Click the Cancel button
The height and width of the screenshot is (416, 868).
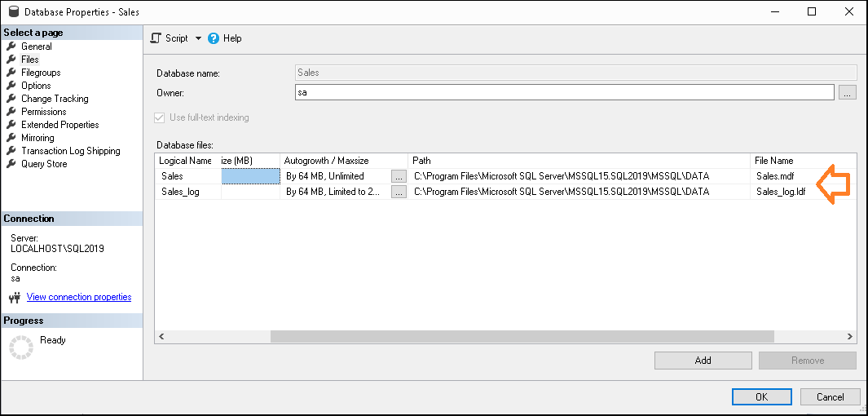(830, 396)
